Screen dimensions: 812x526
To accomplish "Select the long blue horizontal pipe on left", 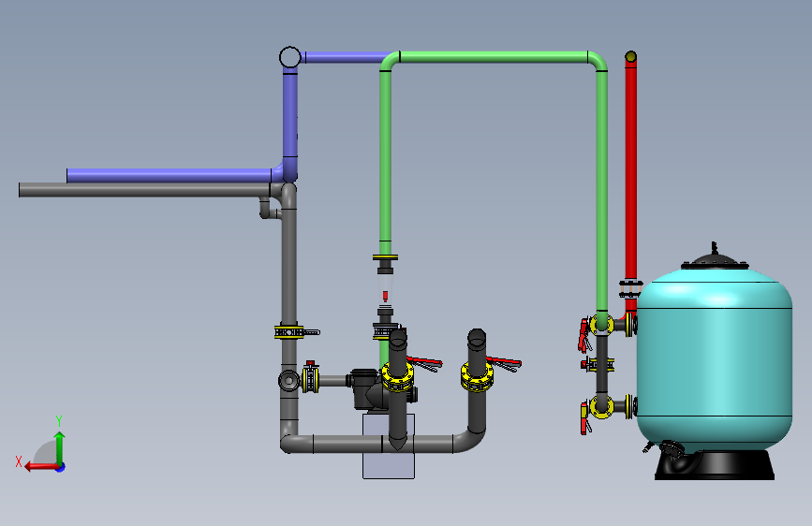I will point(169,176).
